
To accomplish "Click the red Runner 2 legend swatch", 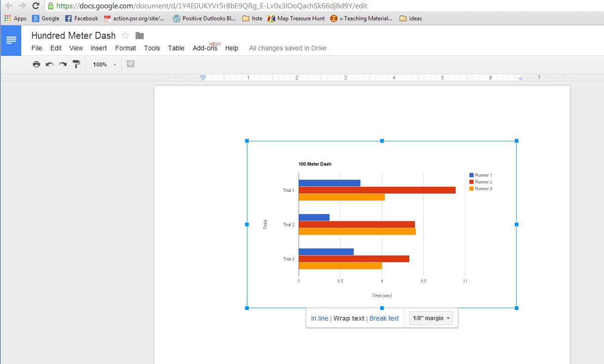I will (x=471, y=182).
